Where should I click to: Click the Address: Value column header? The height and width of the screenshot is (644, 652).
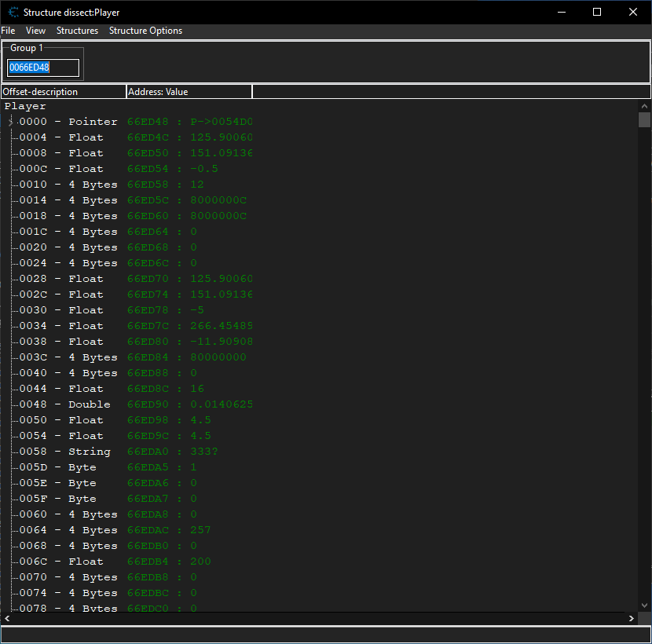(189, 92)
